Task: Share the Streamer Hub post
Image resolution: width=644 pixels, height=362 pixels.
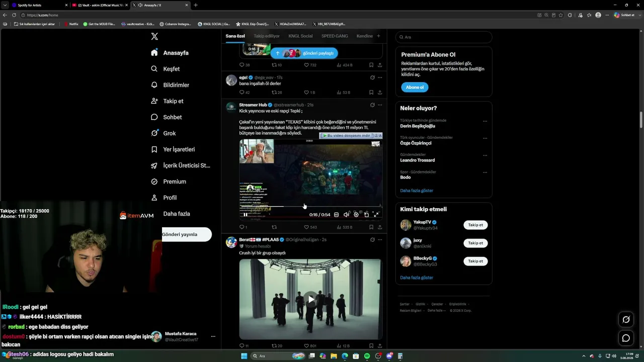Action: (380, 227)
